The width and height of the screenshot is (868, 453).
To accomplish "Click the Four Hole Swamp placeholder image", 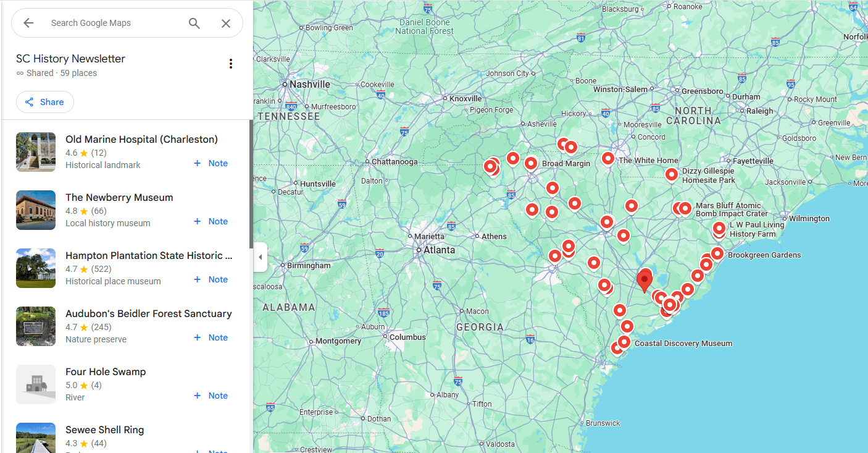I will click(36, 384).
